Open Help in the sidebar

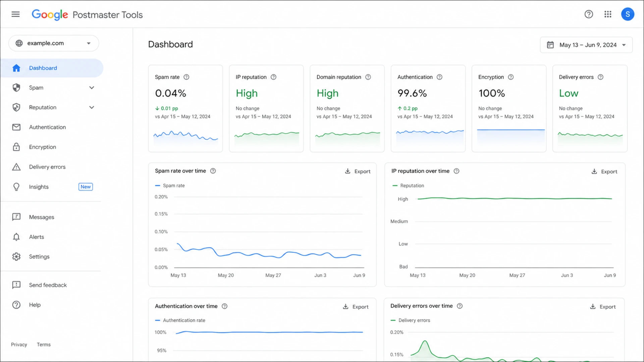(x=52, y=305)
